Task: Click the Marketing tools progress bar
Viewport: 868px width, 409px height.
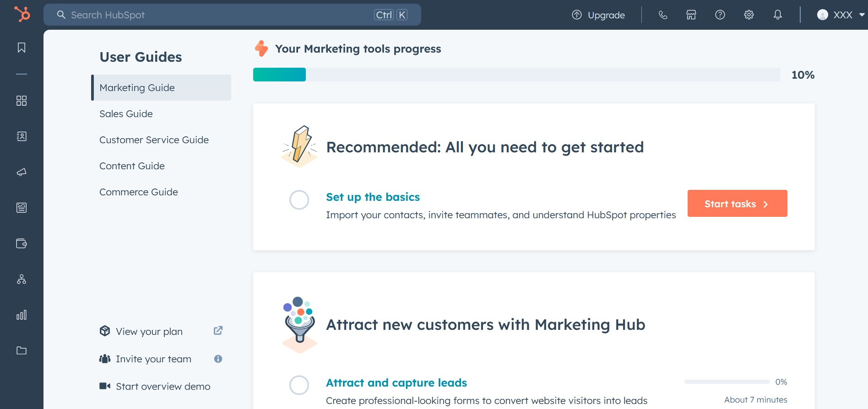Action: click(x=516, y=75)
